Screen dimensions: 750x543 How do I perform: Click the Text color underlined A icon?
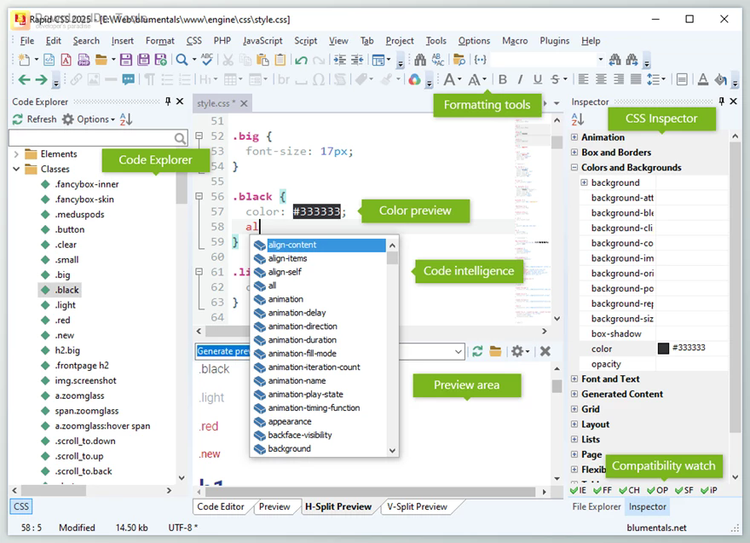[x=703, y=79]
